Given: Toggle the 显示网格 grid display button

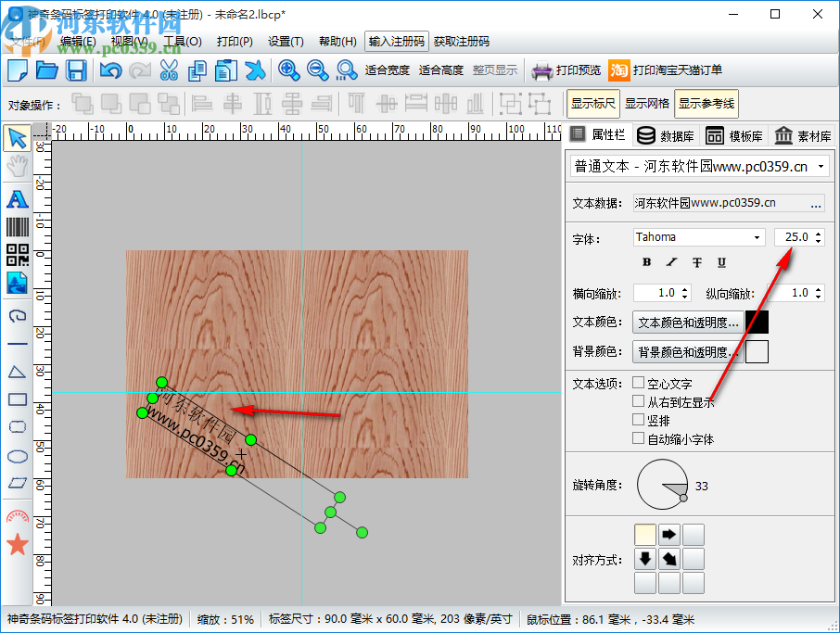Looking at the screenshot, I should pos(646,104).
